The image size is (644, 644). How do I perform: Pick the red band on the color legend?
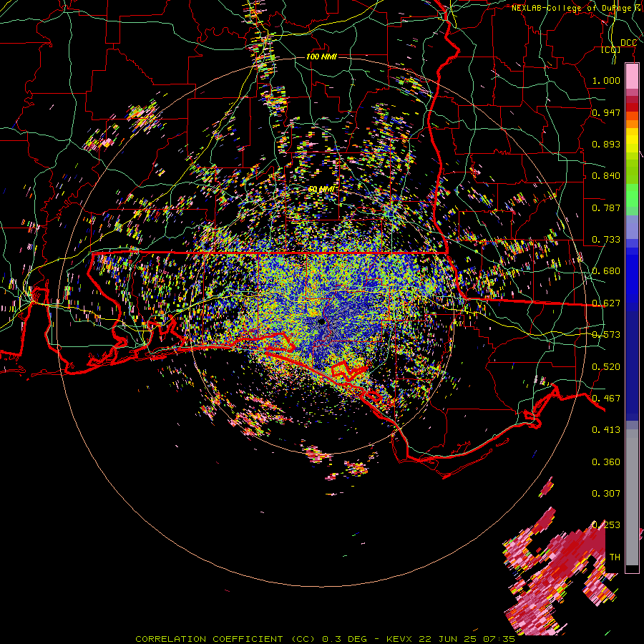[x=632, y=107]
